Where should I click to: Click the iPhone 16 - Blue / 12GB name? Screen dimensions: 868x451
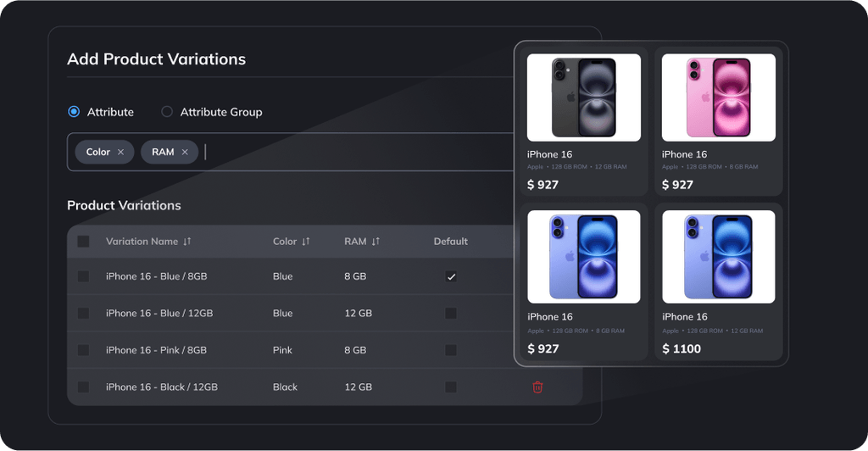[159, 314]
